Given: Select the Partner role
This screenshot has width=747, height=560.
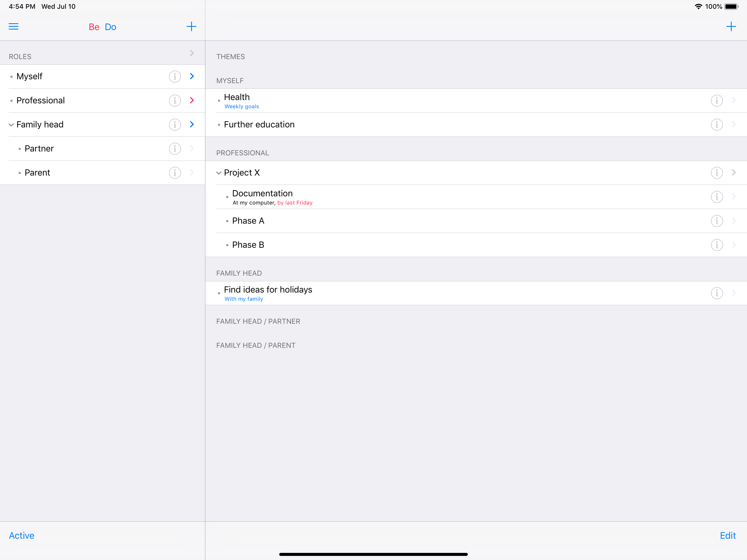Looking at the screenshot, I should coord(103,148).
